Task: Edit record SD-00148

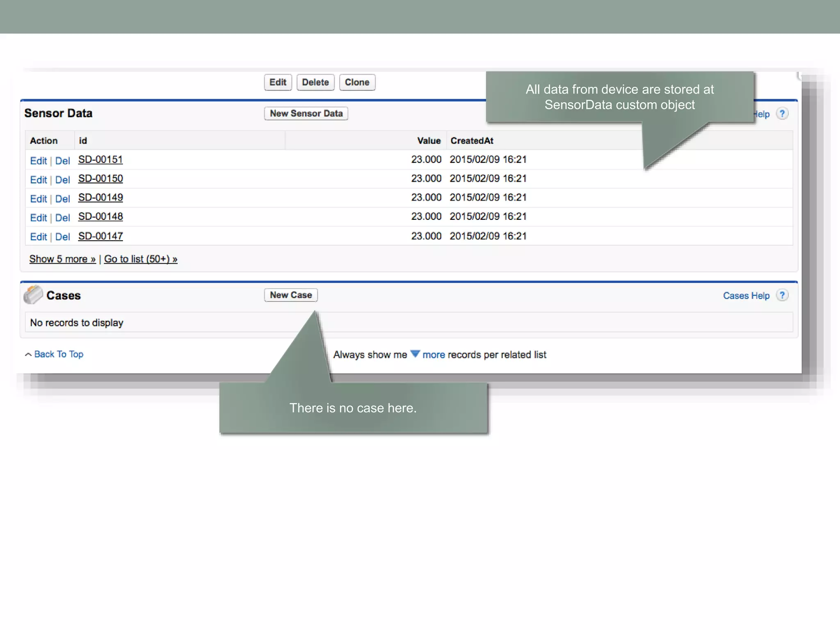Action: point(39,218)
